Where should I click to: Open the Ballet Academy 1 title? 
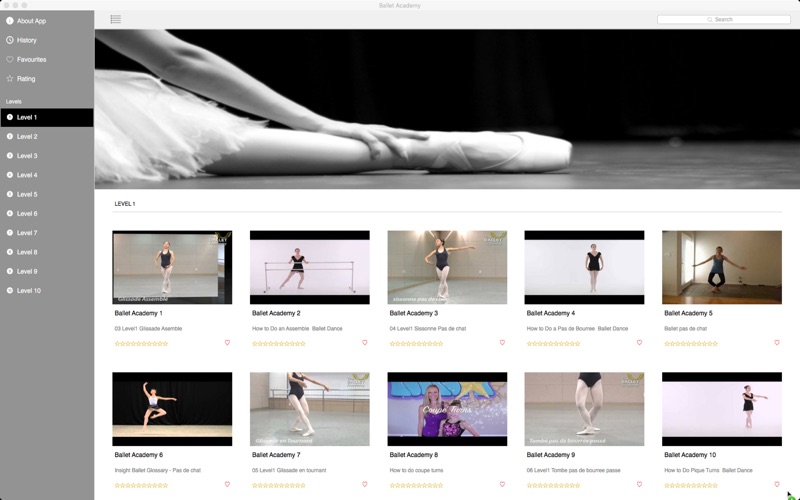139,313
